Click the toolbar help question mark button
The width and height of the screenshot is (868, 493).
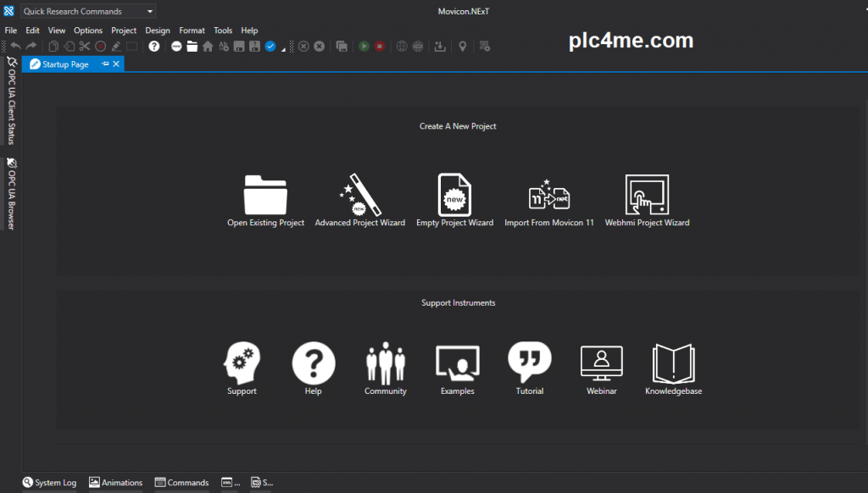pos(154,47)
